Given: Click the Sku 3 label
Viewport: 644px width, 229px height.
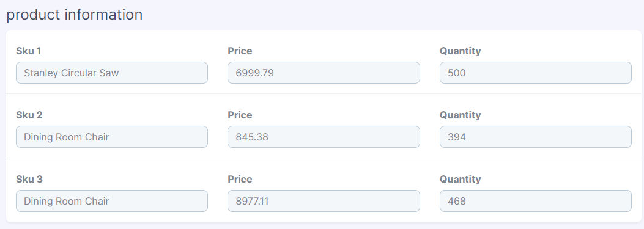Looking at the screenshot, I should (29, 179).
